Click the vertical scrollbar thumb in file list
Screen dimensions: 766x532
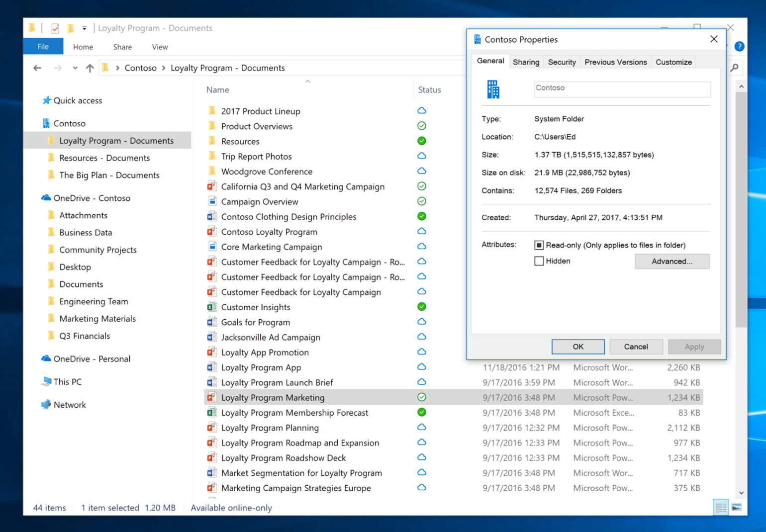pos(741,210)
